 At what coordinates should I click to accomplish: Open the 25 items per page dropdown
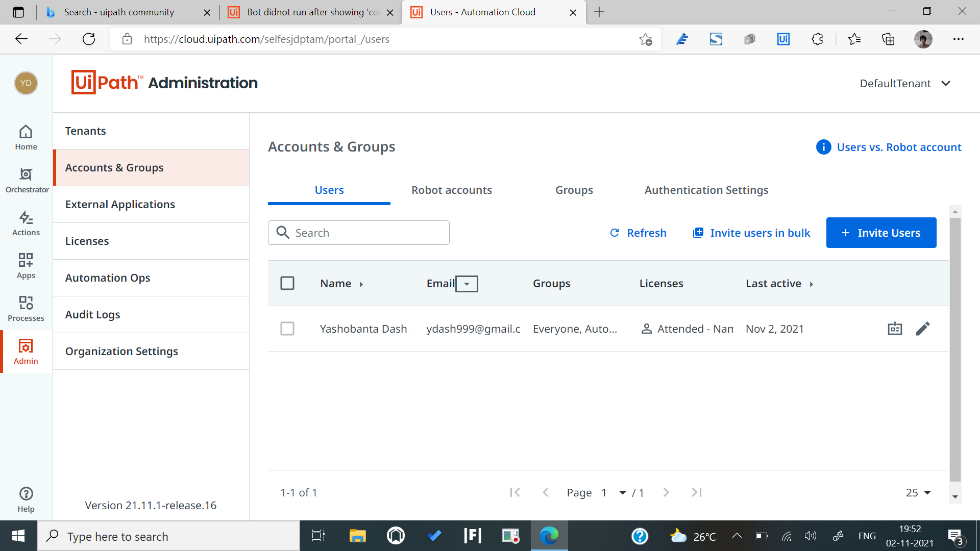pos(918,492)
